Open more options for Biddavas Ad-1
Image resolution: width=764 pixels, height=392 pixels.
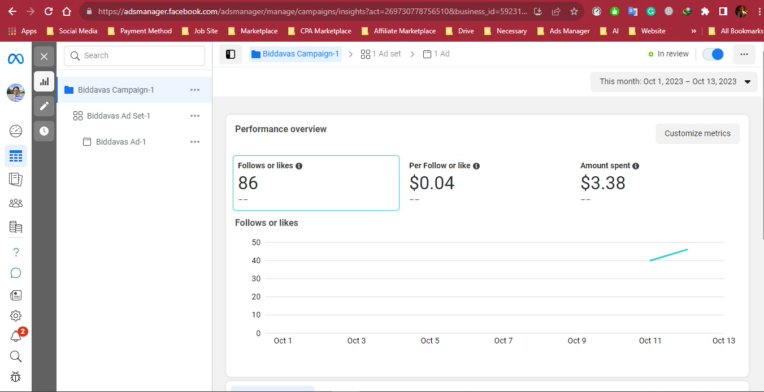(x=195, y=142)
